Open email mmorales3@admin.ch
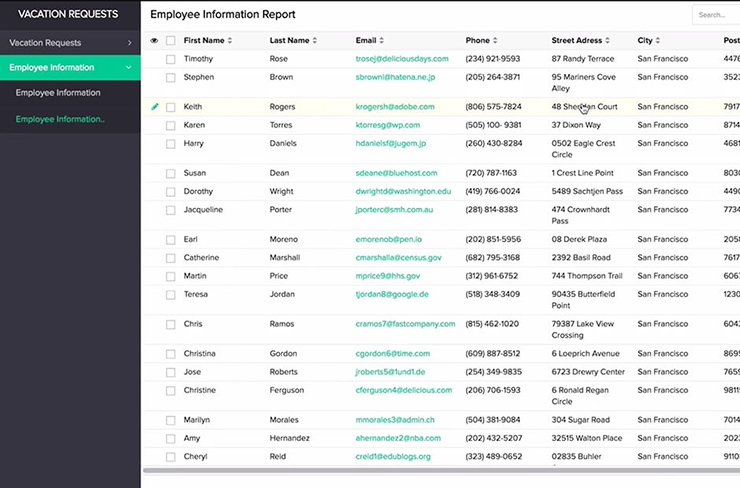The height and width of the screenshot is (488, 740). (395, 421)
